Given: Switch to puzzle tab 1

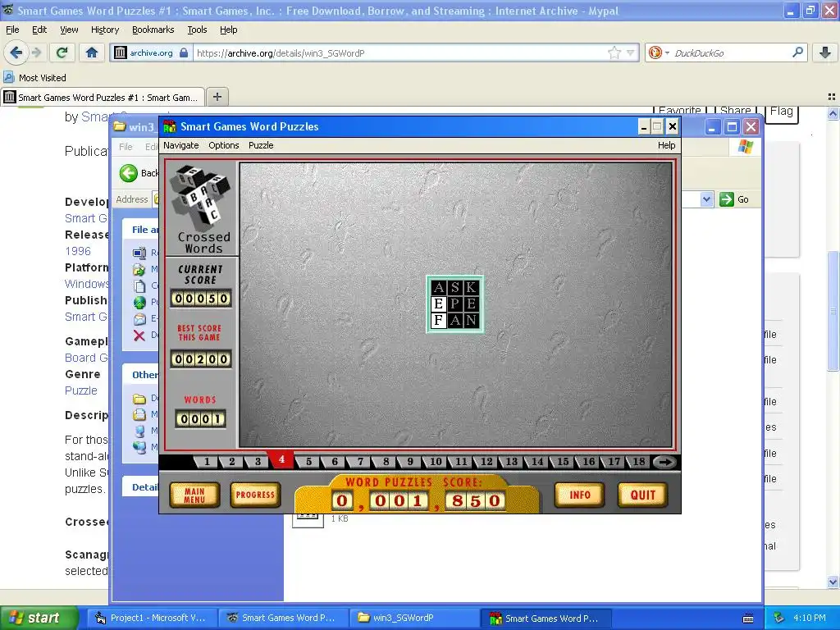Looking at the screenshot, I should (206, 462).
